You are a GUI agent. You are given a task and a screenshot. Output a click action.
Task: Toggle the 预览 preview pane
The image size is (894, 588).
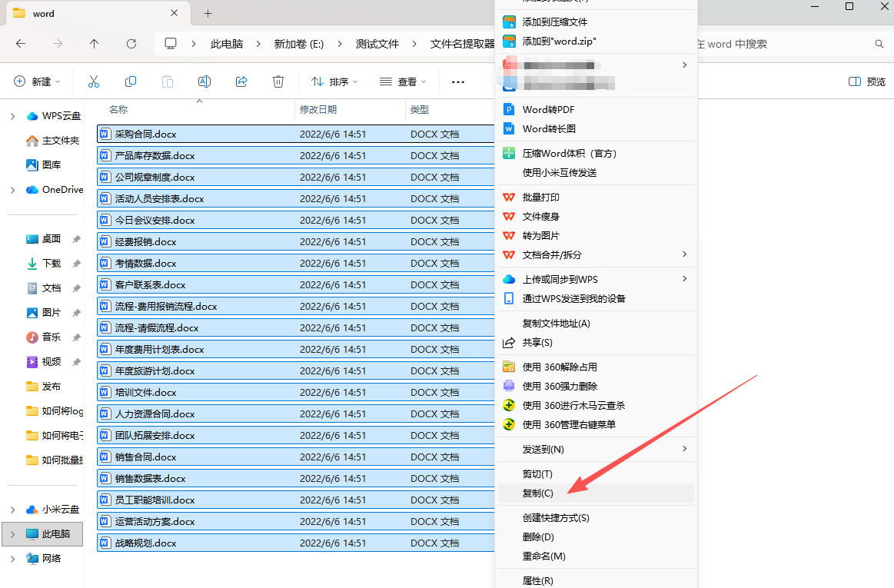[x=867, y=81]
